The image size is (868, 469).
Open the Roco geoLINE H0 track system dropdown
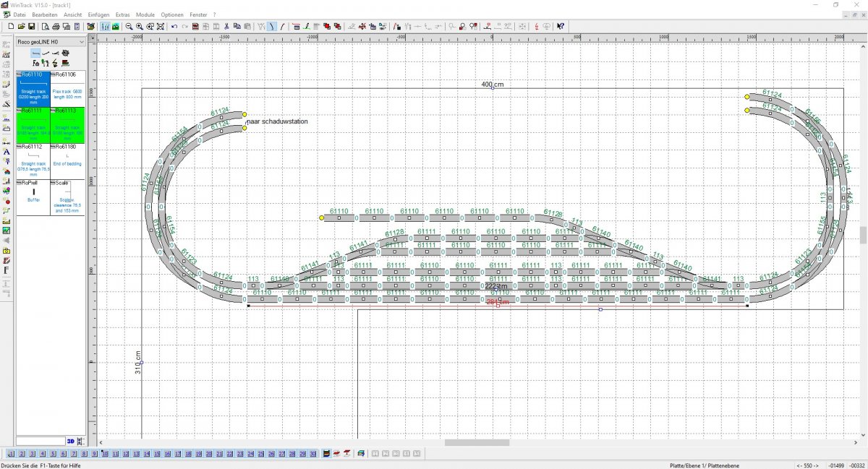tap(51, 42)
